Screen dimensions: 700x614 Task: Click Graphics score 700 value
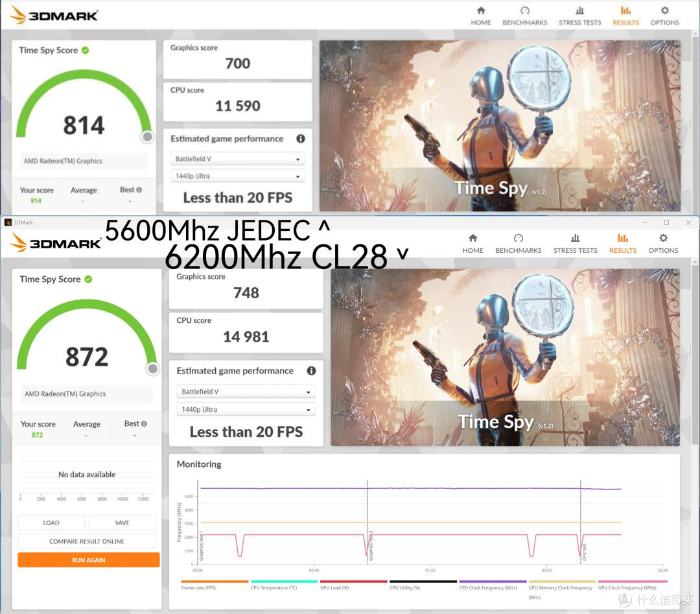coord(237,64)
